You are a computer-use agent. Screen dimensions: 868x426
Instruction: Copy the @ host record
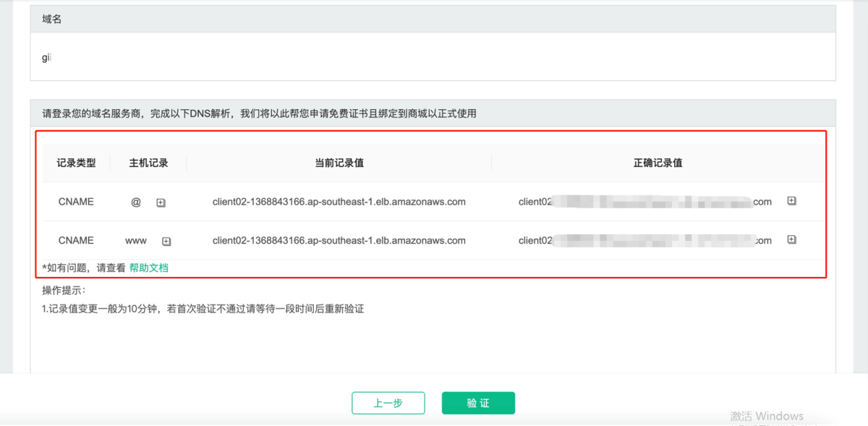[x=161, y=203]
